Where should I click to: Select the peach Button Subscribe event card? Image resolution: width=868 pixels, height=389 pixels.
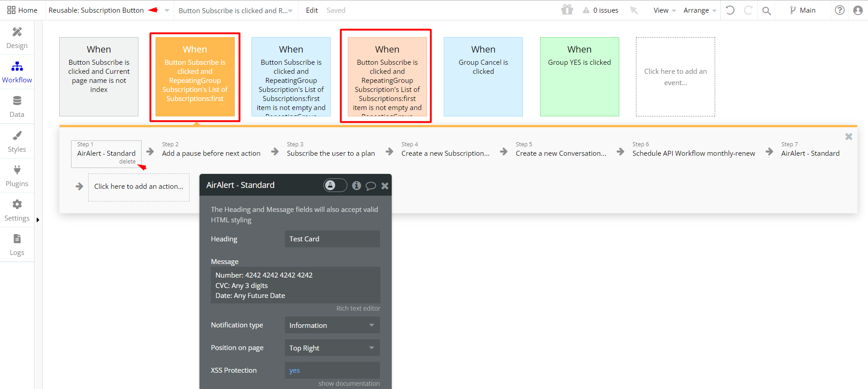coord(387,77)
